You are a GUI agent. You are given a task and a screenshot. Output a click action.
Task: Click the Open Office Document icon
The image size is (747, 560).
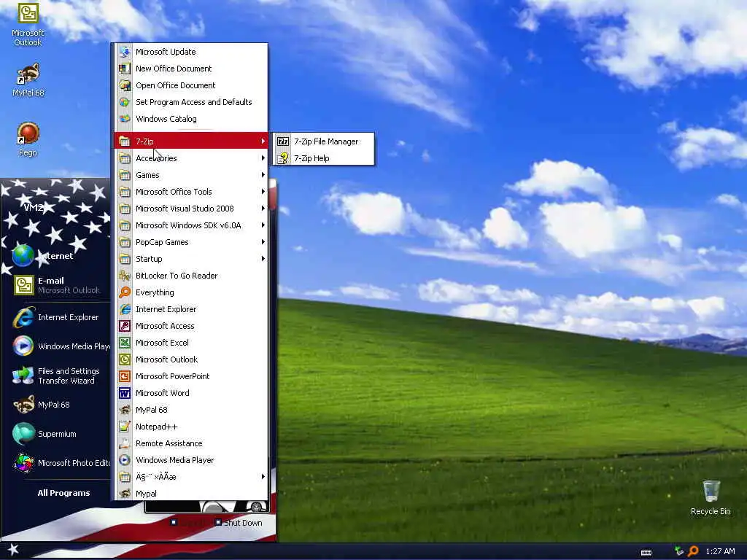(x=125, y=85)
